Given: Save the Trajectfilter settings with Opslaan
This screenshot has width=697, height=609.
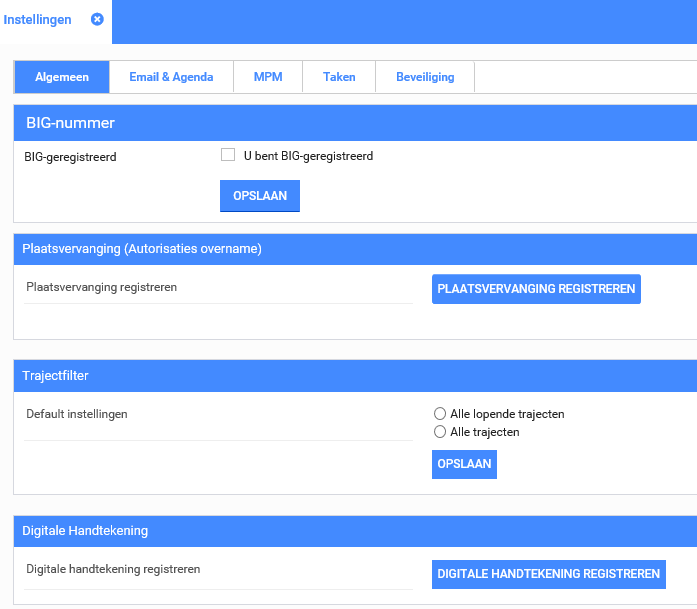Looking at the screenshot, I should (464, 465).
